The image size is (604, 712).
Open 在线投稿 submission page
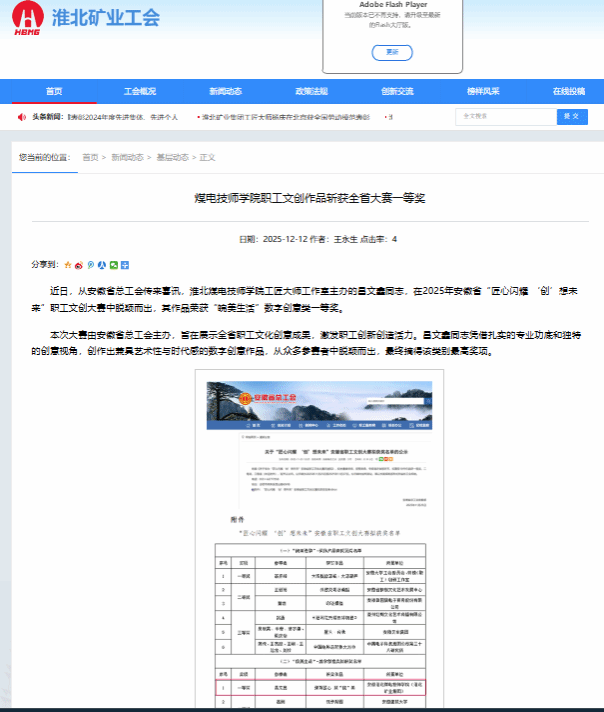(568, 91)
